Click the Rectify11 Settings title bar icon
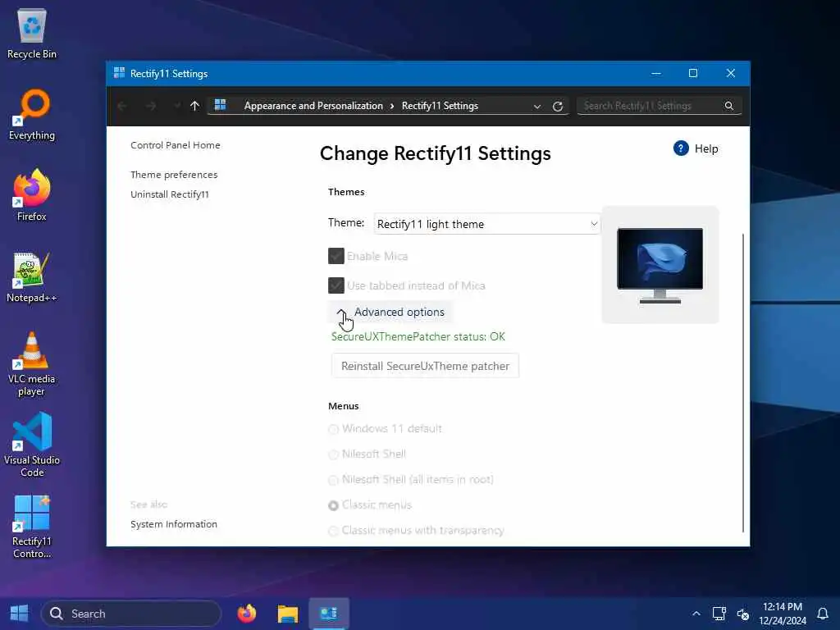 [119, 73]
